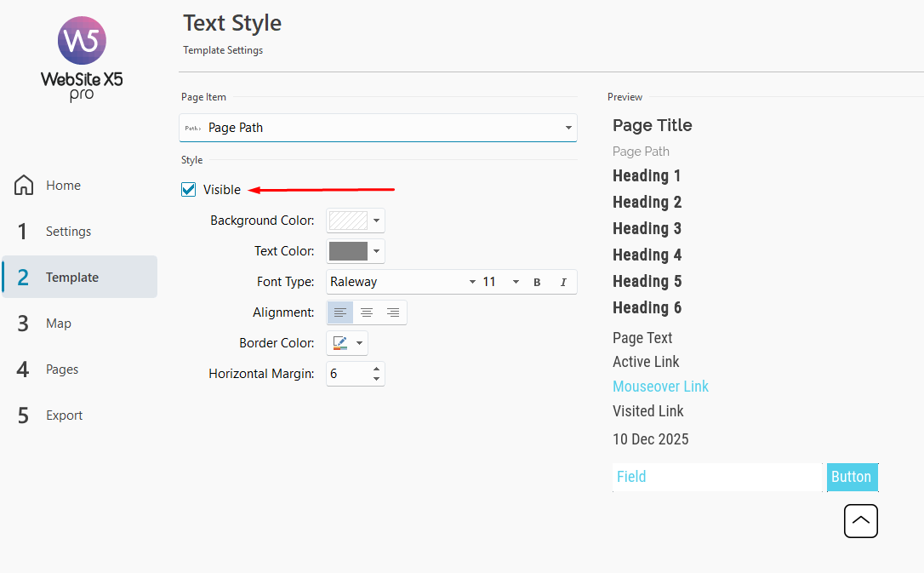The height and width of the screenshot is (573, 924).
Task: Click the Button in the preview
Action: [852, 477]
